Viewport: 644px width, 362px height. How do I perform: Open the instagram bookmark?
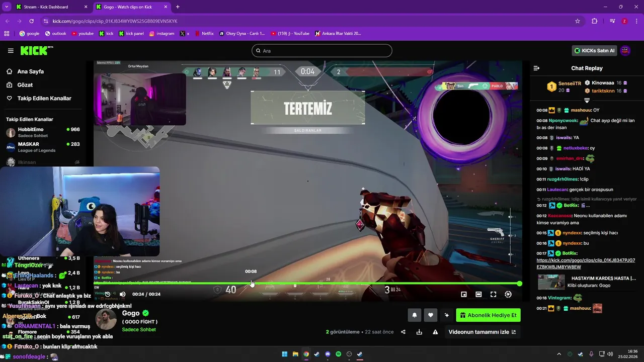click(162, 34)
